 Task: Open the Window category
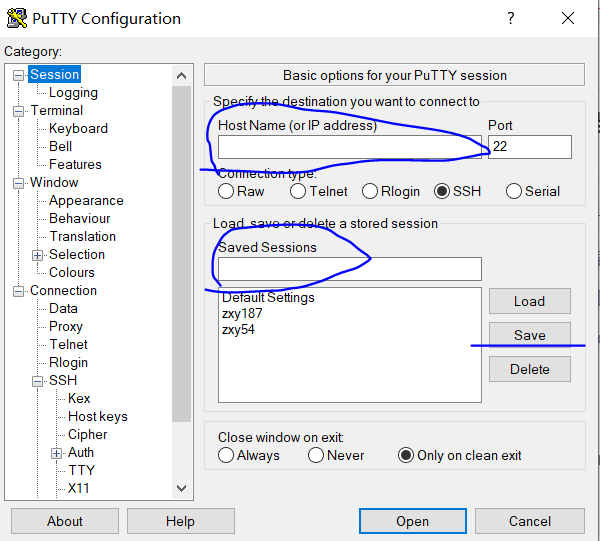[x=54, y=182]
